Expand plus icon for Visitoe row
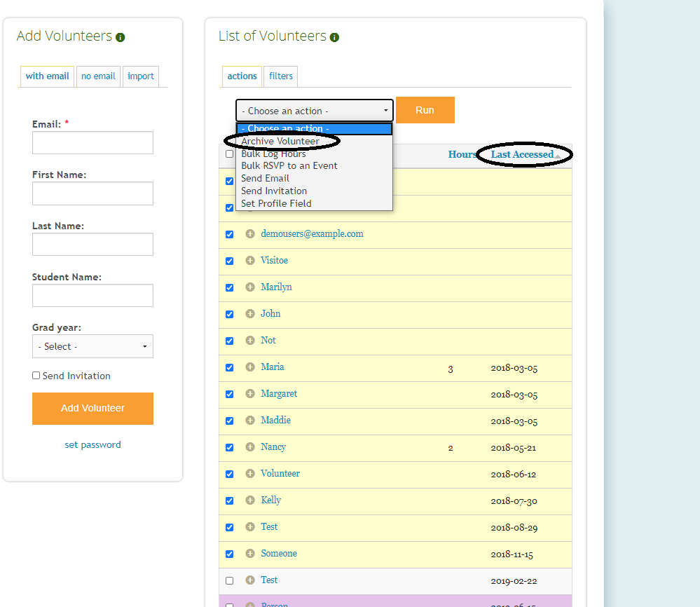The width and height of the screenshot is (700, 607). 250,261
